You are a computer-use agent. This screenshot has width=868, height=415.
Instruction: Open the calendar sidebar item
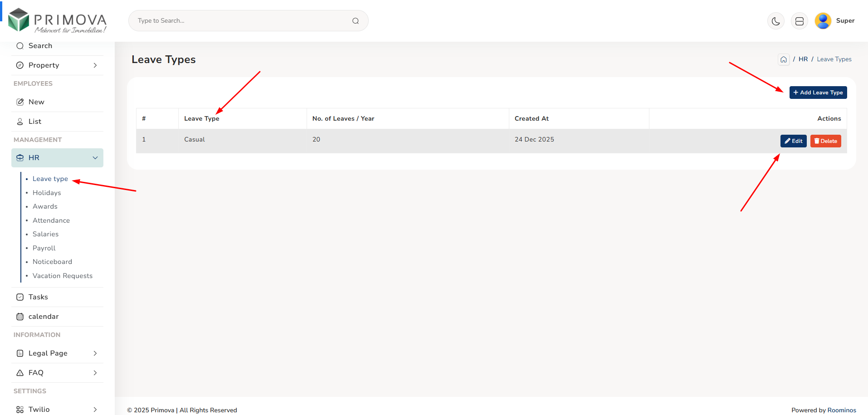click(44, 317)
